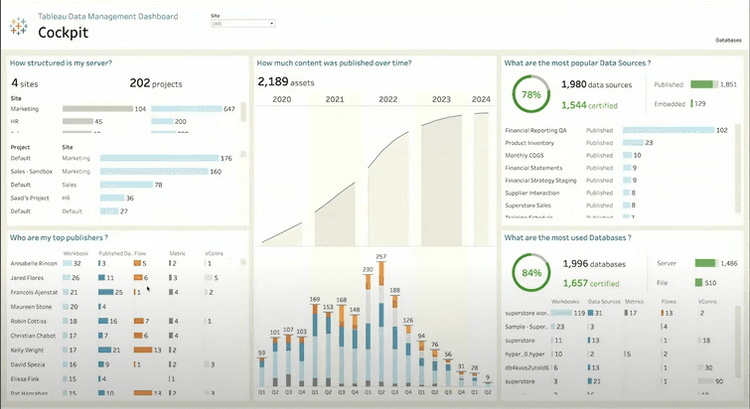Select the Sales - Sandbox project row
The image size is (750, 409).
pyautogui.click(x=116, y=171)
